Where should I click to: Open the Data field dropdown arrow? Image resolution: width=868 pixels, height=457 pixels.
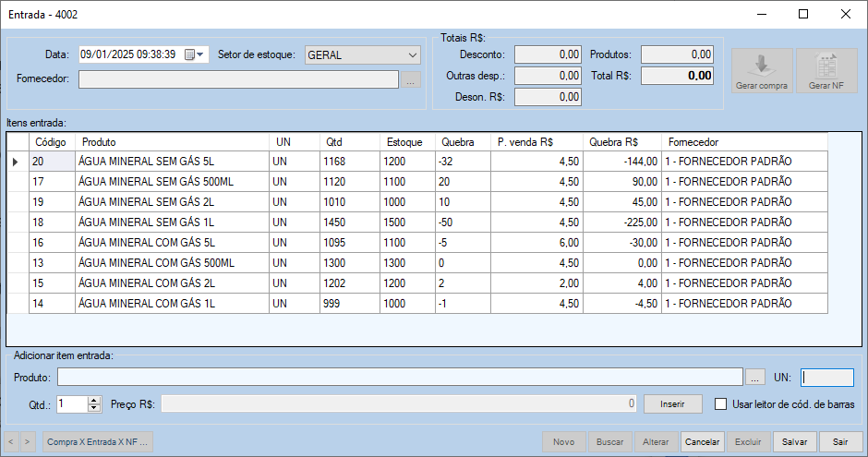coord(202,55)
